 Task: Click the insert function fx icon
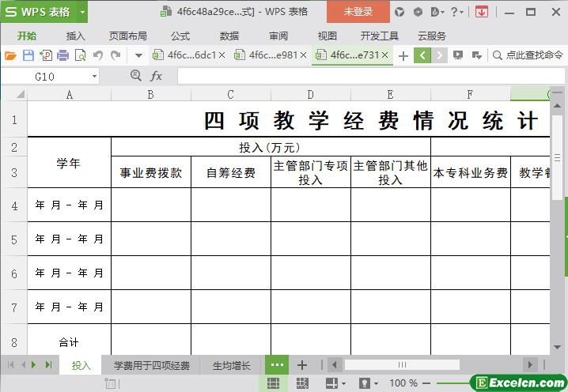coord(157,76)
